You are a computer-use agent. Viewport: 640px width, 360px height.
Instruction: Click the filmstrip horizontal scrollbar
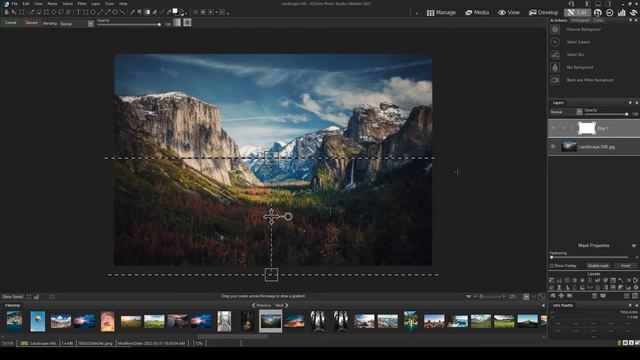233,337
